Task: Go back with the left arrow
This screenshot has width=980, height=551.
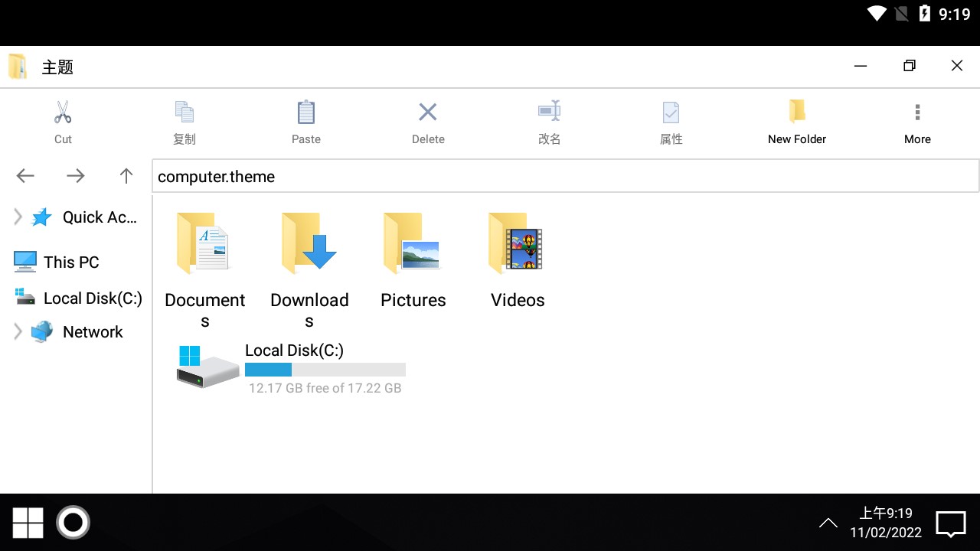Action: pyautogui.click(x=25, y=176)
